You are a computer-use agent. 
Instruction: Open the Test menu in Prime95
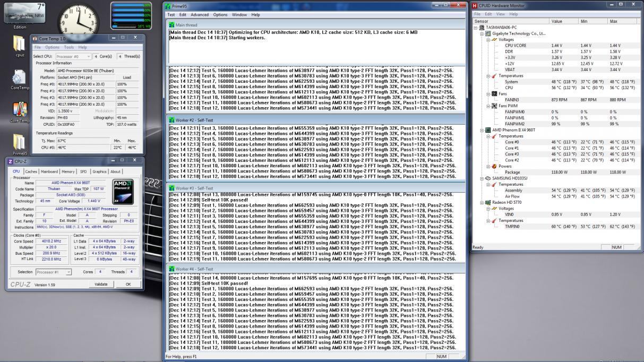(171, 15)
